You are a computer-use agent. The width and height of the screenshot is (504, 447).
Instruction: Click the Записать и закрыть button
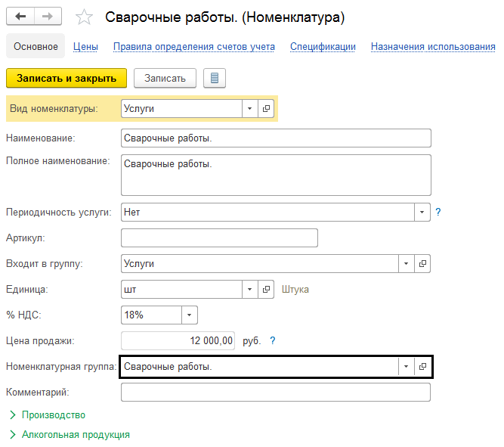tap(66, 78)
